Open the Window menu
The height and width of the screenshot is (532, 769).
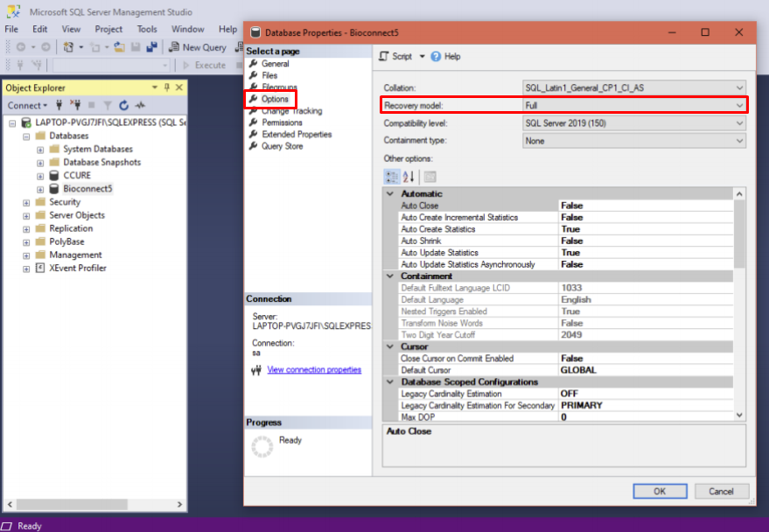(188, 30)
